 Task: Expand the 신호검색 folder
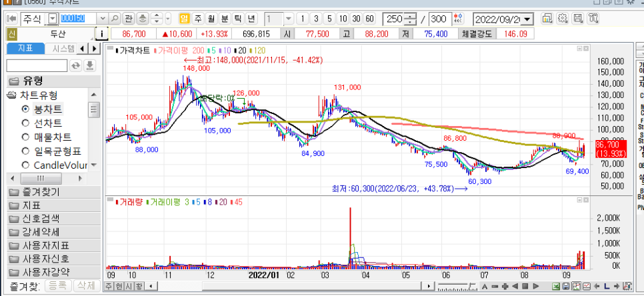(54, 219)
